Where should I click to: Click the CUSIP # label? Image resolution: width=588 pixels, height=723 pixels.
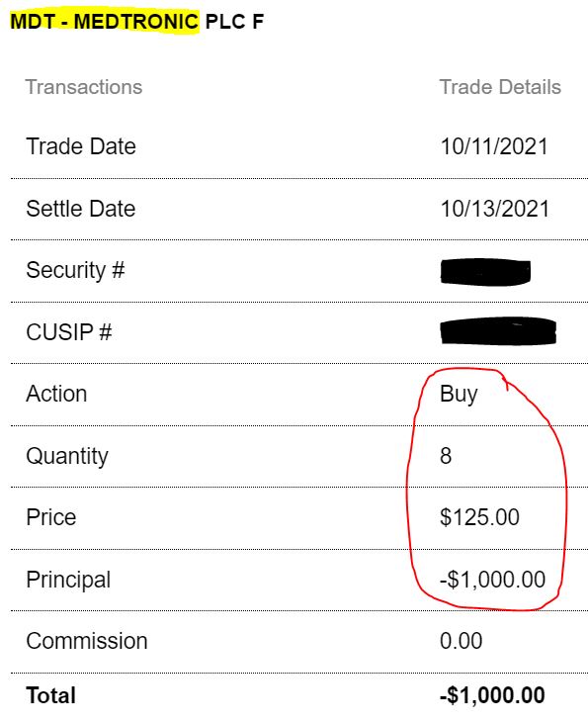(69, 332)
